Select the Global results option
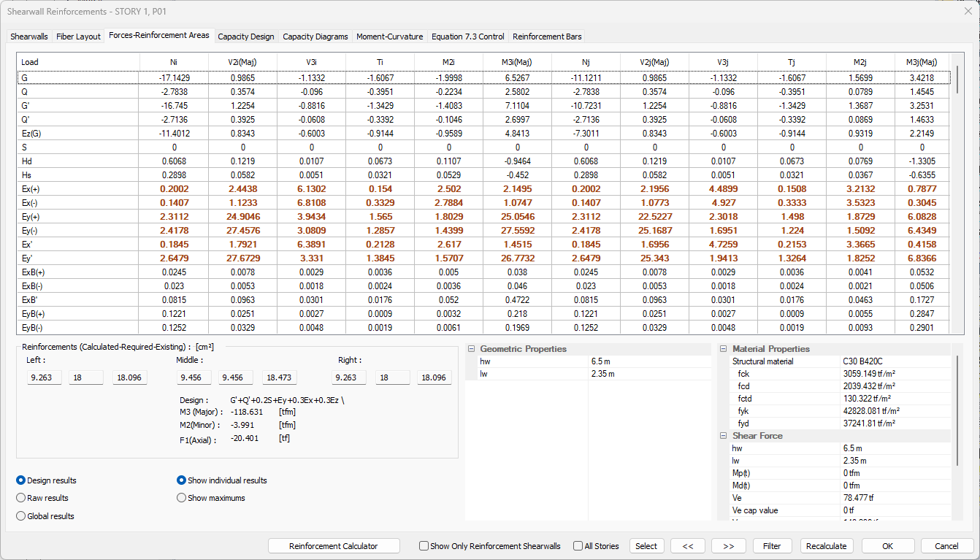Viewport: 980px width, 560px height. pos(21,516)
